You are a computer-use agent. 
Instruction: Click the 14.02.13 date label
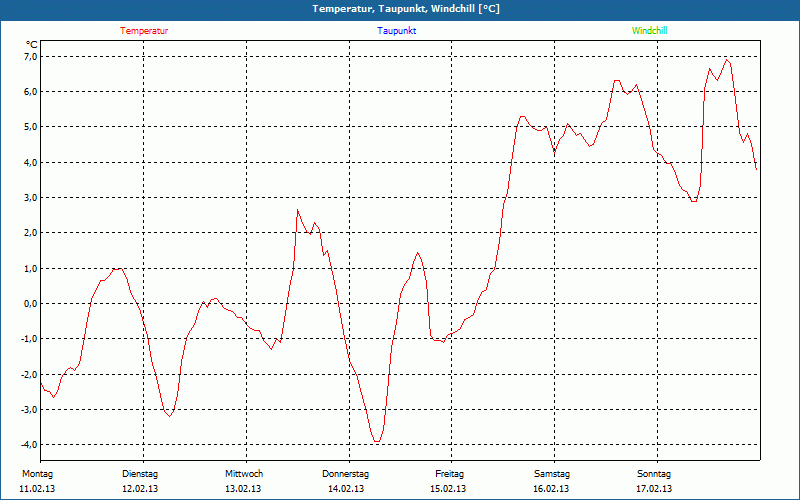[x=346, y=489]
